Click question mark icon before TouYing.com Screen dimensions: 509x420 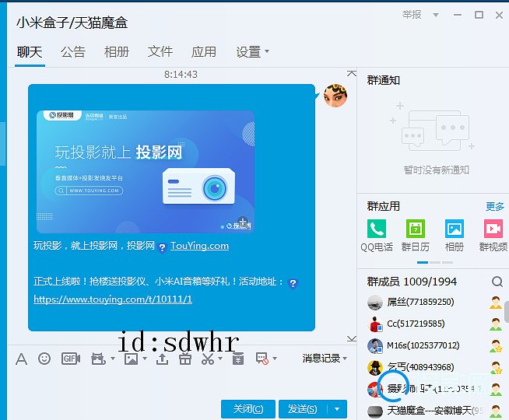(x=162, y=247)
